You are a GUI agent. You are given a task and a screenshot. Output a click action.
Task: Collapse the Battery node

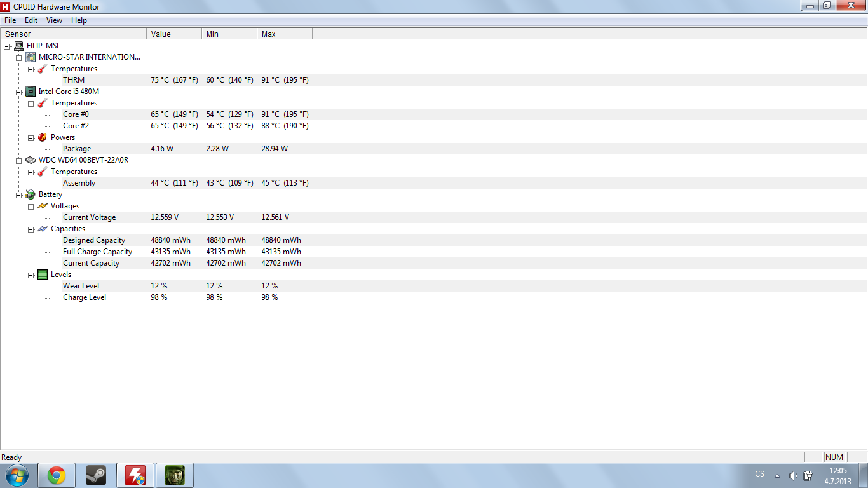(x=18, y=194)
